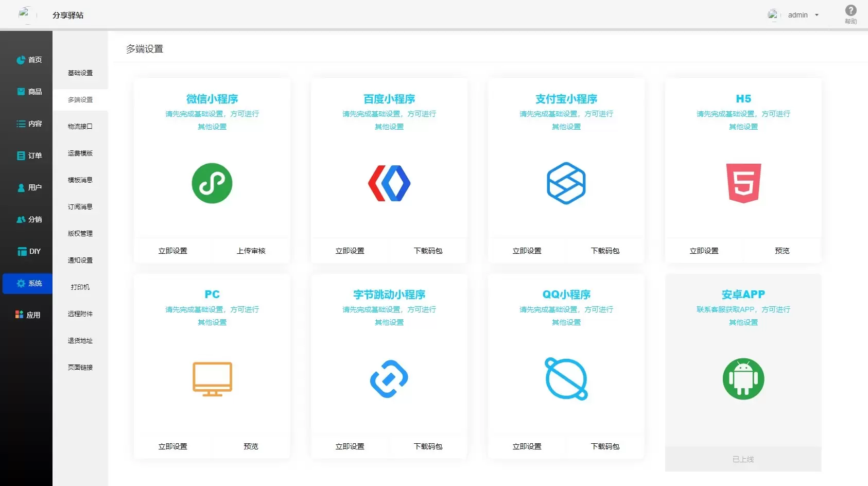Open the 物流接口 submenu item
The width and height of the screenshot is (868, 486).
[x=80, y=127]
